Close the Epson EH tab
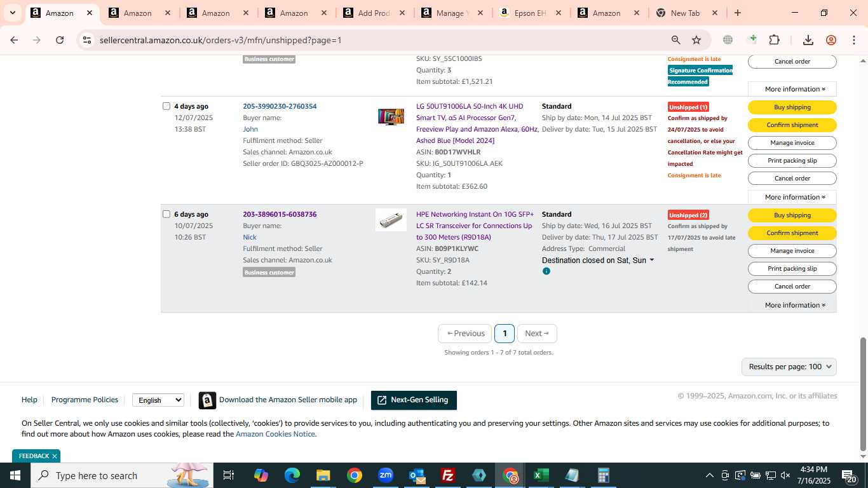Image resolution: width=868 pixels, height=488 pixels. coord(559,13)
